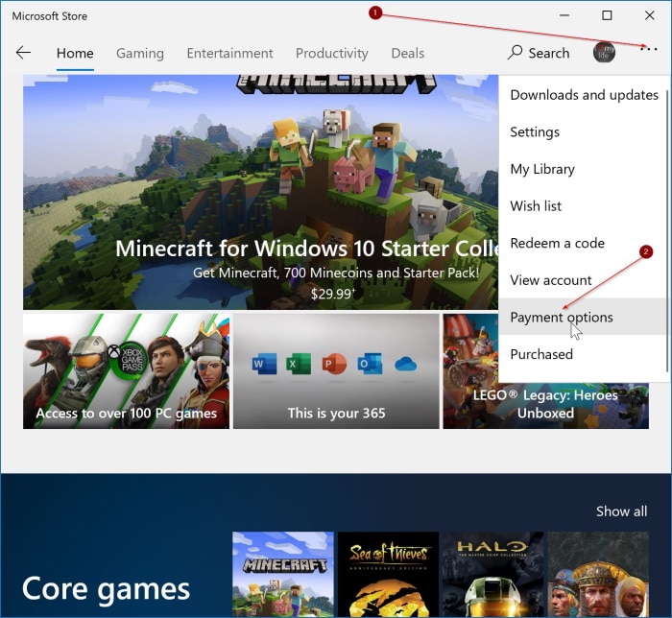Screen dimensions: 672x618
Task: Choose Redeem a code
Action: tap(584, 243)
